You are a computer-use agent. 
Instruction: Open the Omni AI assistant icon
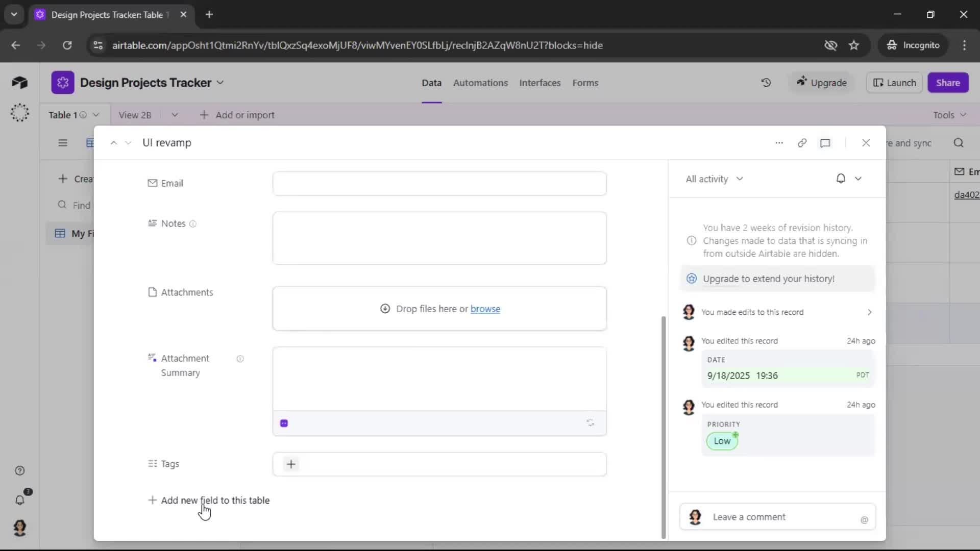tap(19, 113)
